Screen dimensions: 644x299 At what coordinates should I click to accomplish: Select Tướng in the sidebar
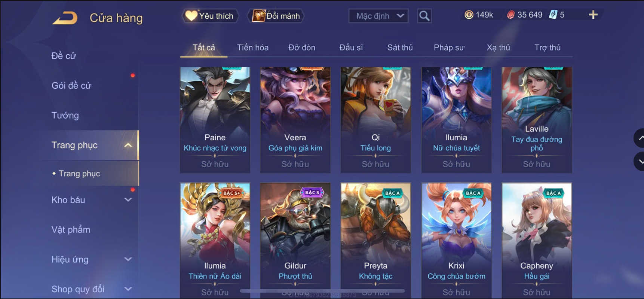(x=65, y=115)
